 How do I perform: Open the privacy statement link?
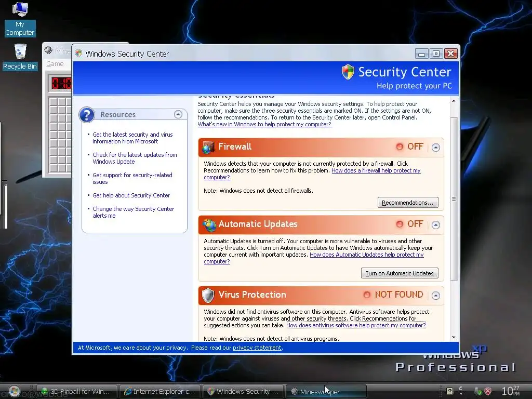(257, 348)
